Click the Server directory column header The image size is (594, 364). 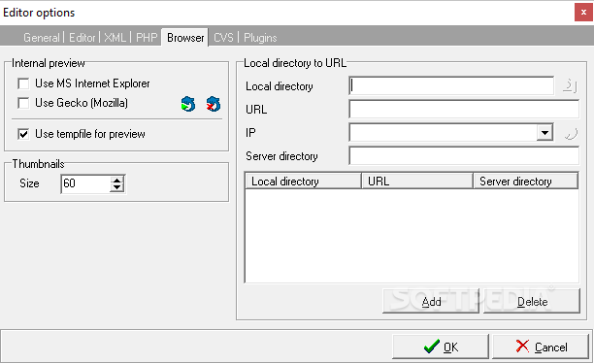click(526, 182)
